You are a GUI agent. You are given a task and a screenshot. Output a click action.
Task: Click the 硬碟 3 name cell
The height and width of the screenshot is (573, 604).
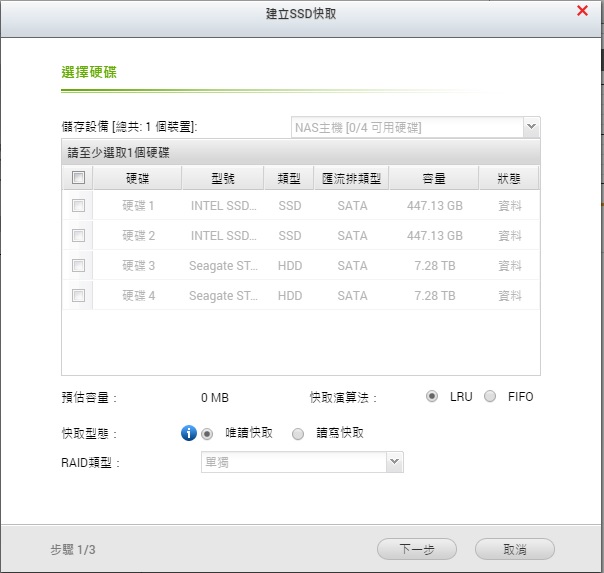(138, 266)
